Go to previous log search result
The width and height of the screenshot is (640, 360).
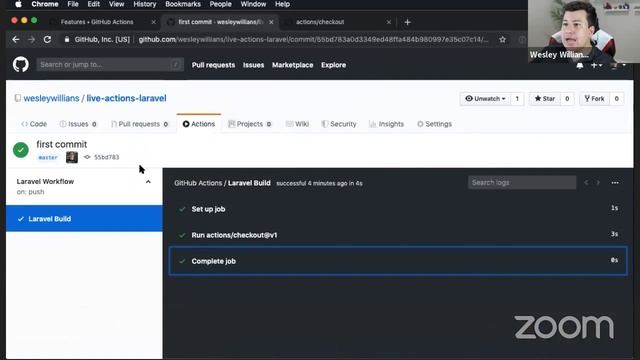click(x=587, y=183)
